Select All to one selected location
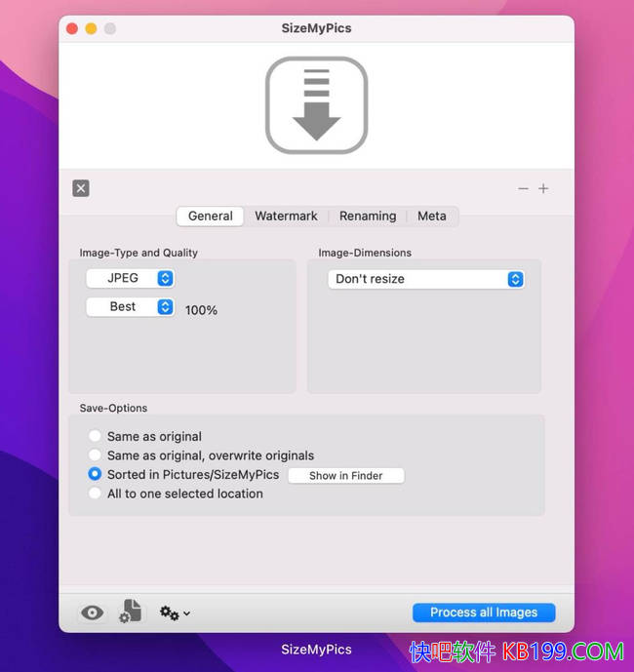 coord(95,494)
